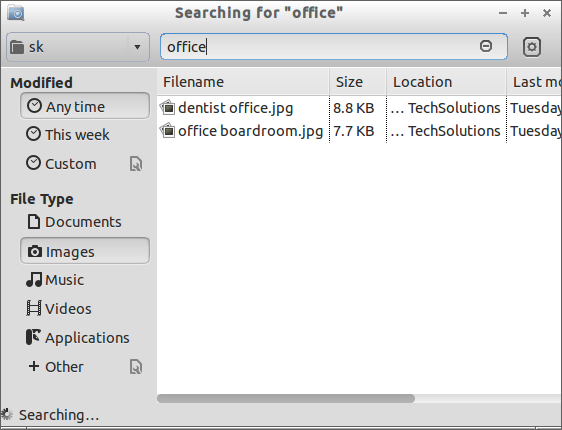Sort results by the Size column header
The width and height of the screenshot is (562, 430).
(358, 82)
